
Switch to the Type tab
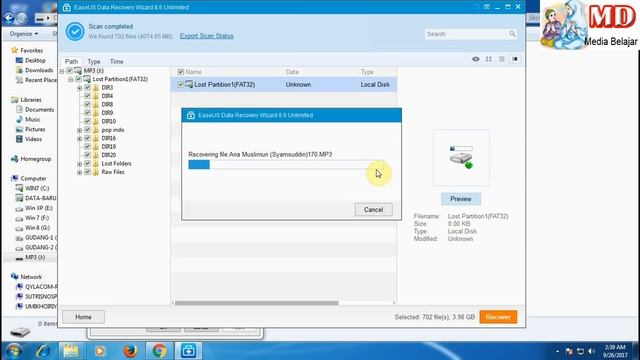click(x=94, y=61)
